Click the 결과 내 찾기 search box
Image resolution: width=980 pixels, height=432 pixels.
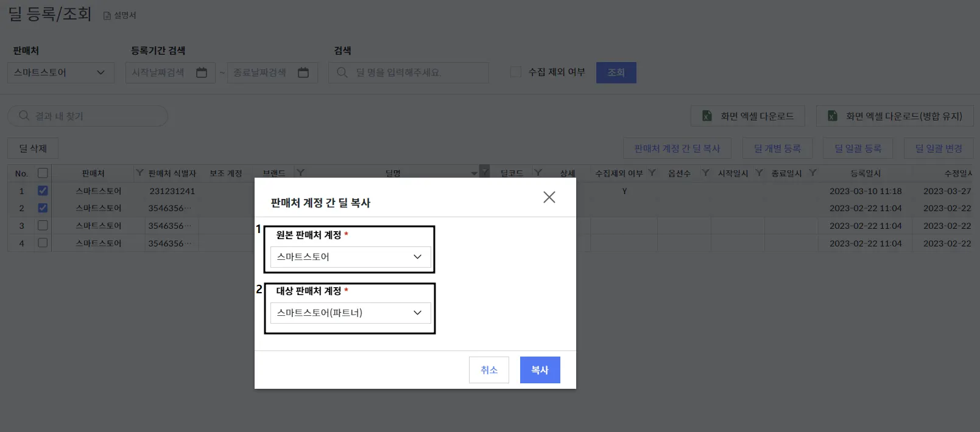pyautogui.click(x=88, y=116)
